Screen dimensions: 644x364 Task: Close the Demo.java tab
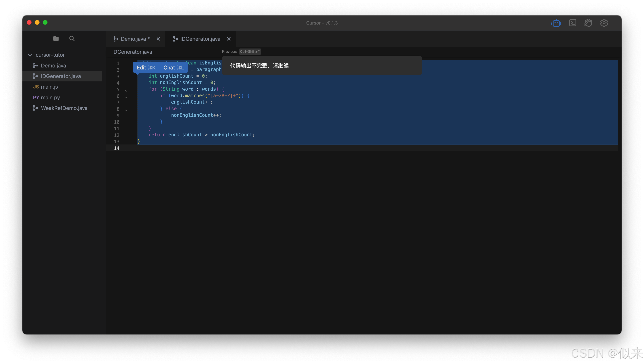[x=158, y=39]
